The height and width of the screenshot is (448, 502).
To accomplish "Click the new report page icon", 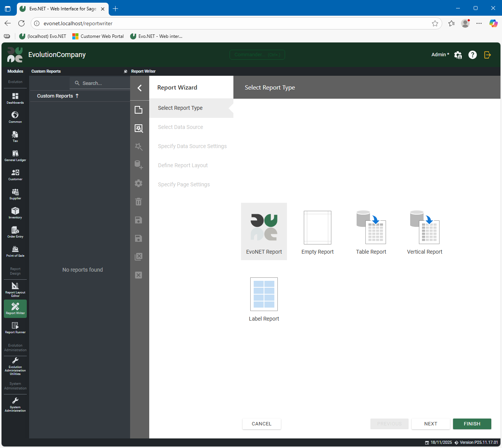I will (x=139, y=110).
